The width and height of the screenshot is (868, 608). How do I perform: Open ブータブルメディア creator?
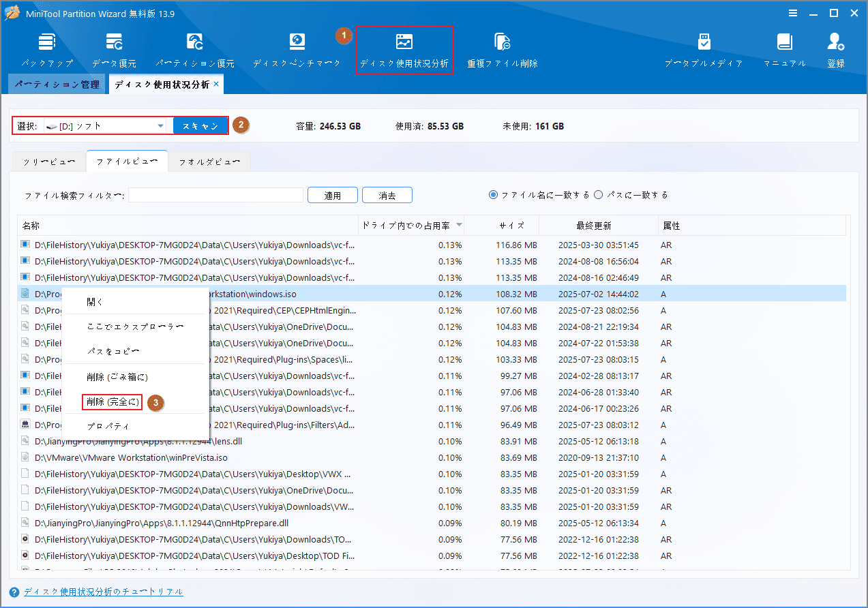tap(704, 50)
